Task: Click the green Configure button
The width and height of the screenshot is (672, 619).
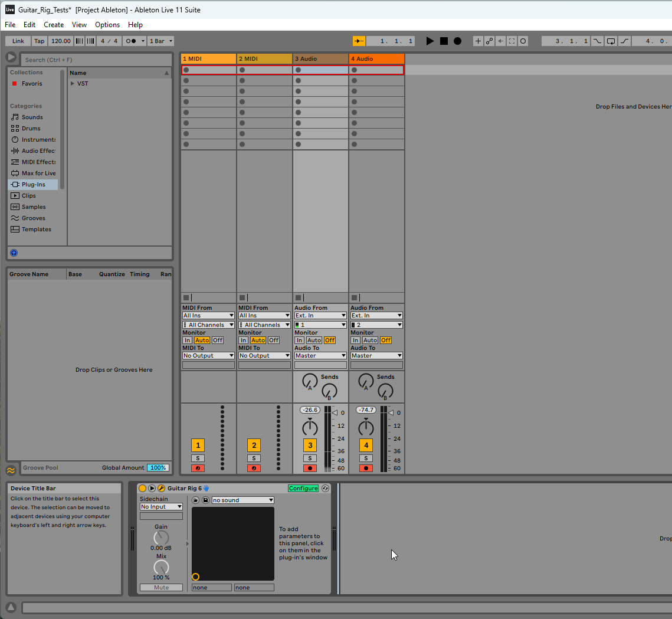Action: 303,488
